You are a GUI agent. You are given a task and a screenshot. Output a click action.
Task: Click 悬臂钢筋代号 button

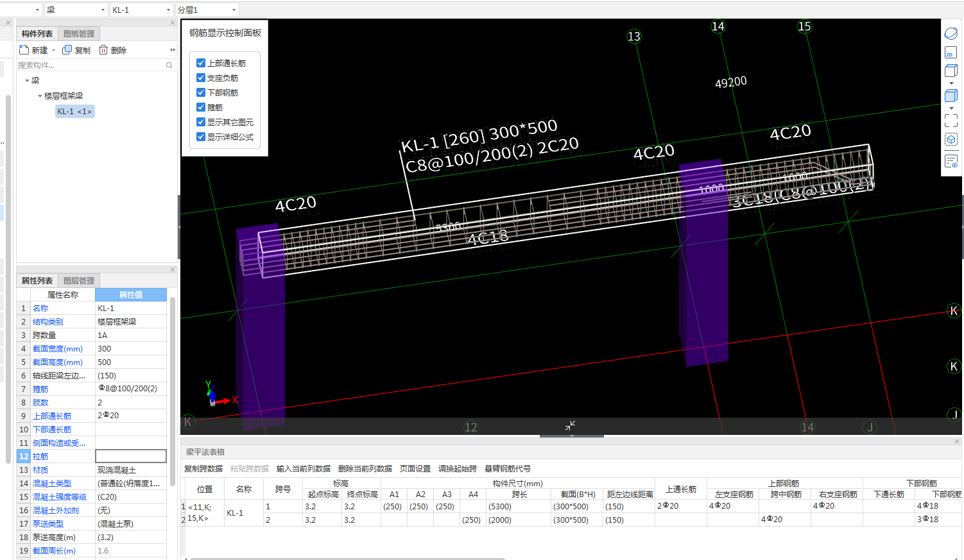(x=508, y=469)
